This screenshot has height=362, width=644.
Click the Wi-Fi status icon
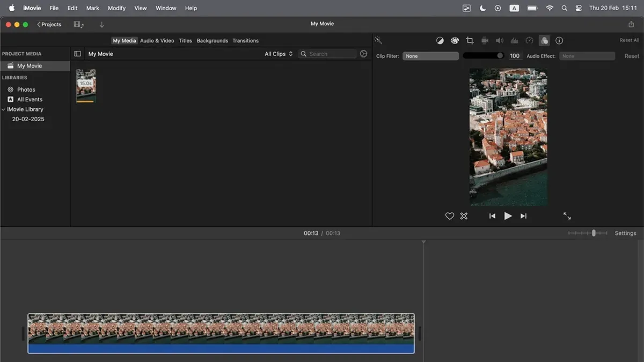(x=549, y=8)
